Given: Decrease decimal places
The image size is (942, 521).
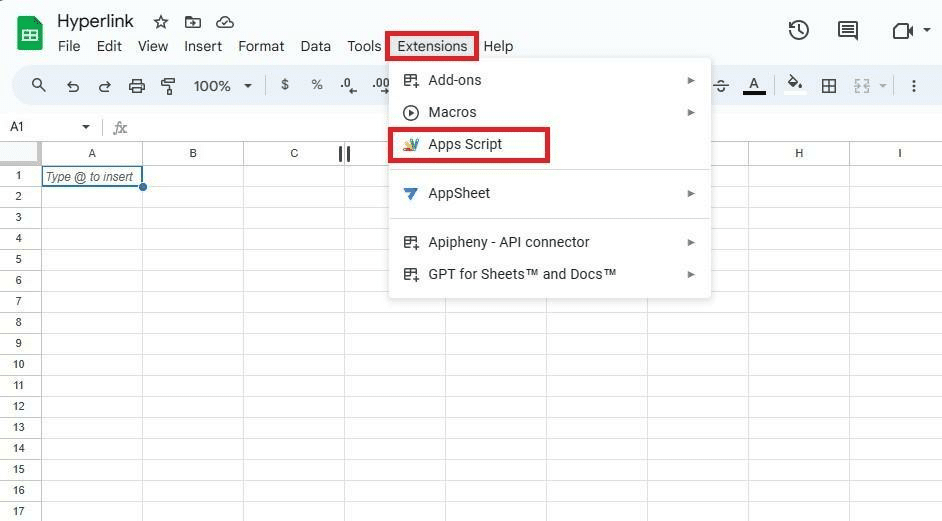Looking at the screenshot, I should [x=348, y=86].
